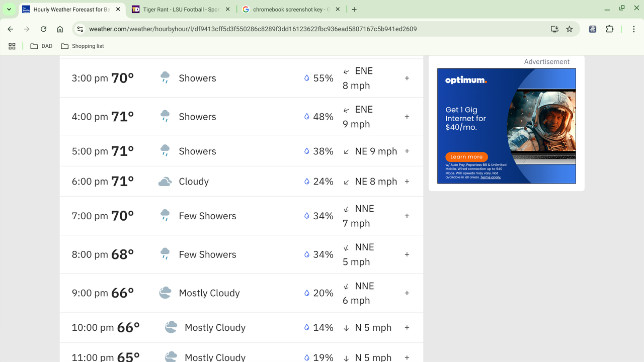Screen dimensions: 644x362
Task: Open the DAD bookmarks folder
Action: coord(41,46)
